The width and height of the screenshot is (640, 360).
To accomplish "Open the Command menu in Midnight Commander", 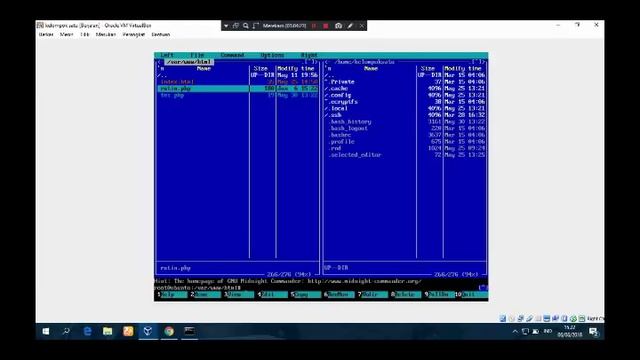I will pos(232,55).
